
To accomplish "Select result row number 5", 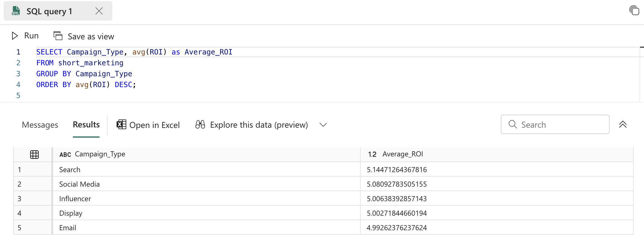I will [33, 227].
